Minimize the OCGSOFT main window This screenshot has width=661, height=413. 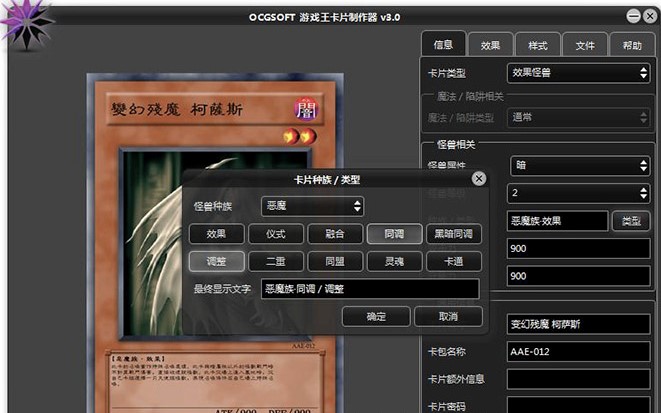pyautogui.click(x=633, y=16)
